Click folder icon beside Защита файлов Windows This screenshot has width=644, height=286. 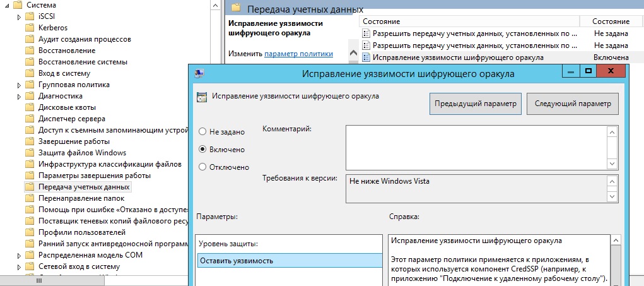point(29,153)
